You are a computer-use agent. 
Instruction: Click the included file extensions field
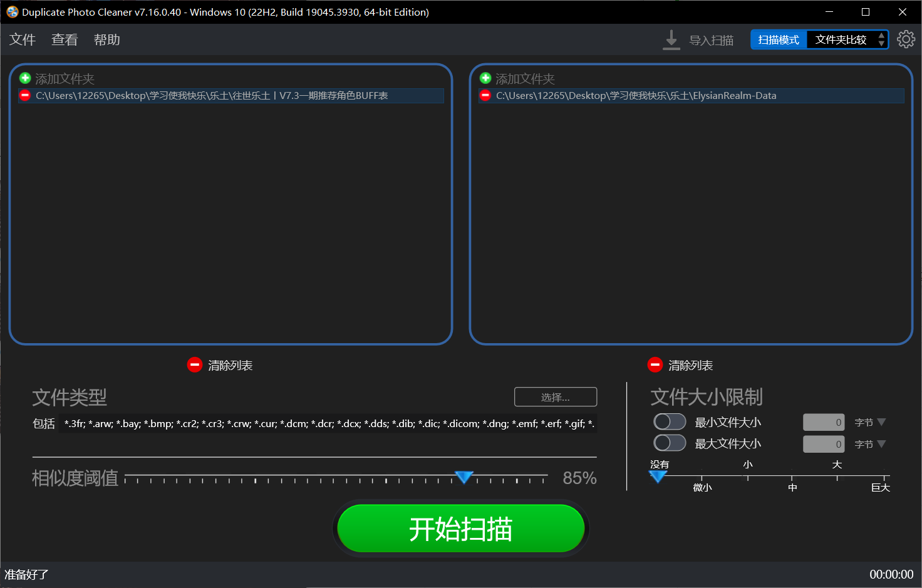(x=328, y=423)
